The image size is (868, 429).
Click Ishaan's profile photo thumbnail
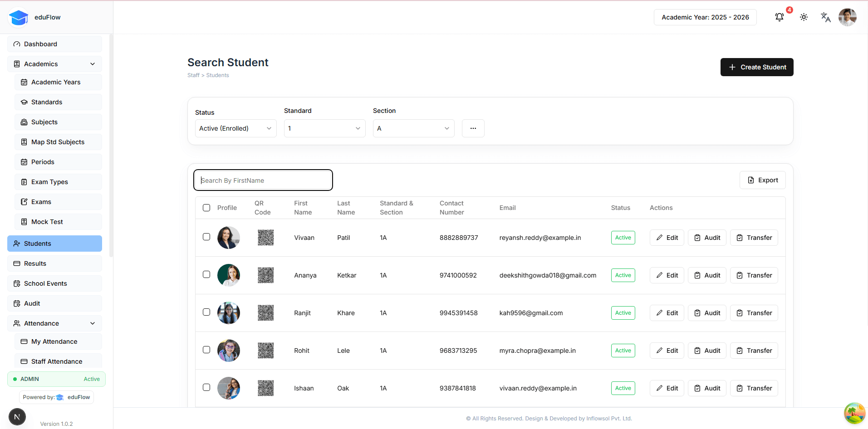[x=229, y=388]
